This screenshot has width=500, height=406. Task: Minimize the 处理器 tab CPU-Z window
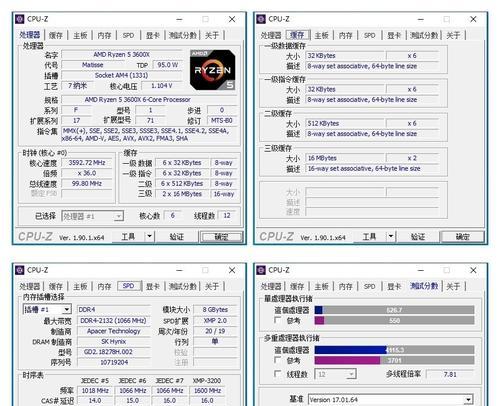point(180,19)
